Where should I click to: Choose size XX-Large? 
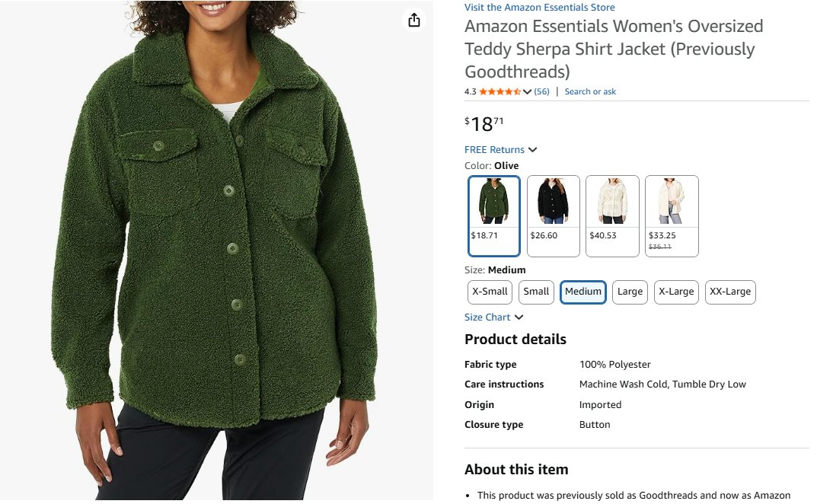(x=730, y=292)
